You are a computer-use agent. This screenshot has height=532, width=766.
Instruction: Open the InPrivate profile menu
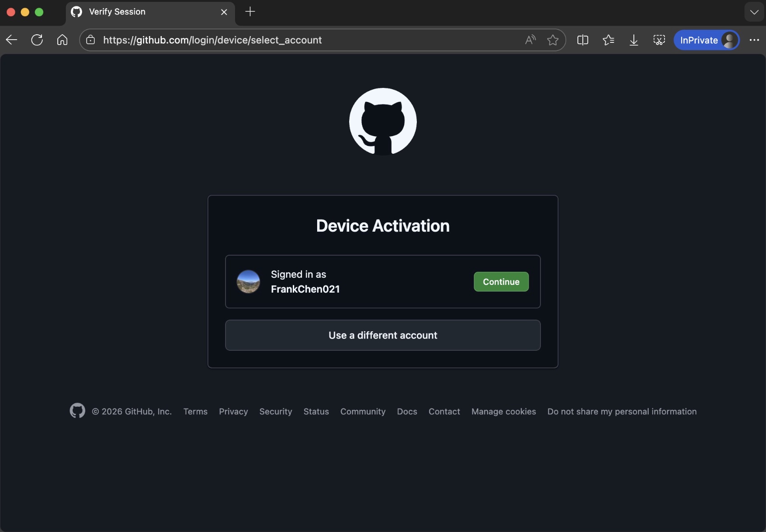tap(706, 40)
